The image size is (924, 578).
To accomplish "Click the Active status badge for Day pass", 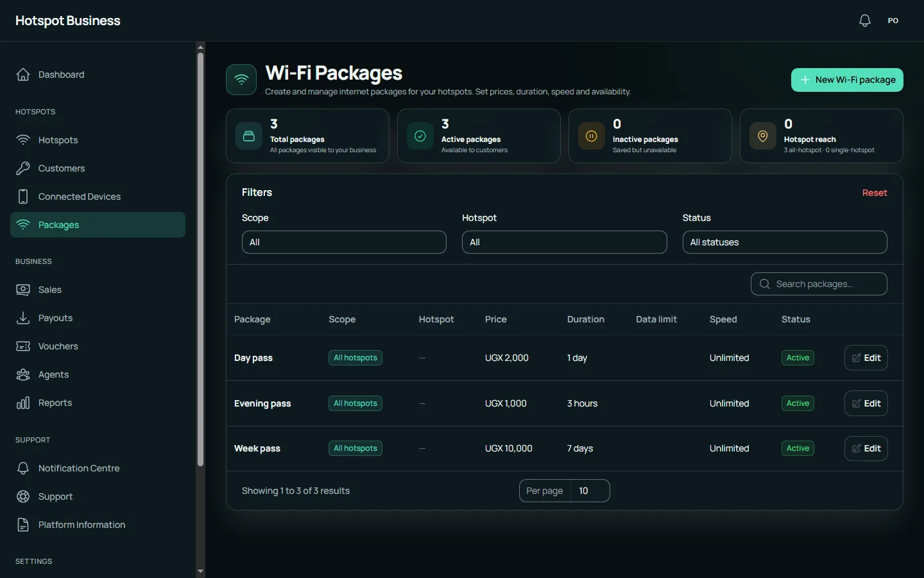I will (798, 358).
